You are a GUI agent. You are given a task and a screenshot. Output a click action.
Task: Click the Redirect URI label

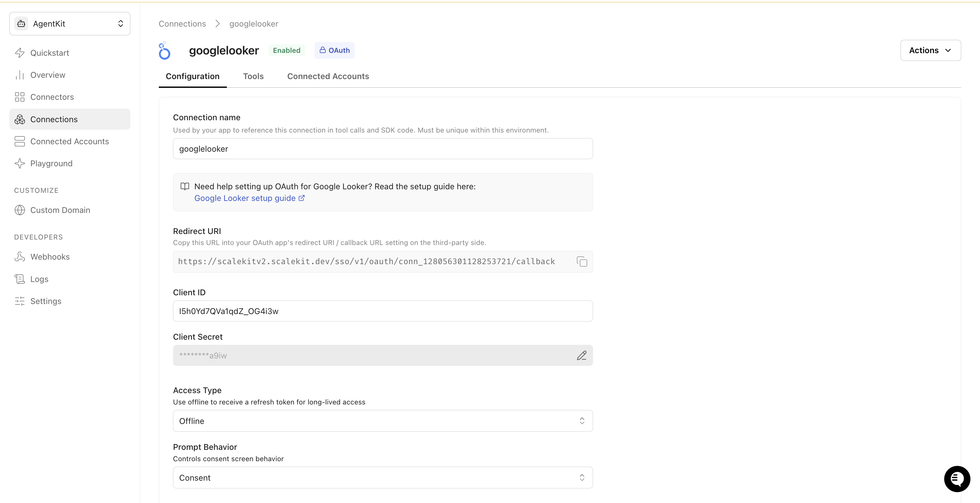point(197,231)
